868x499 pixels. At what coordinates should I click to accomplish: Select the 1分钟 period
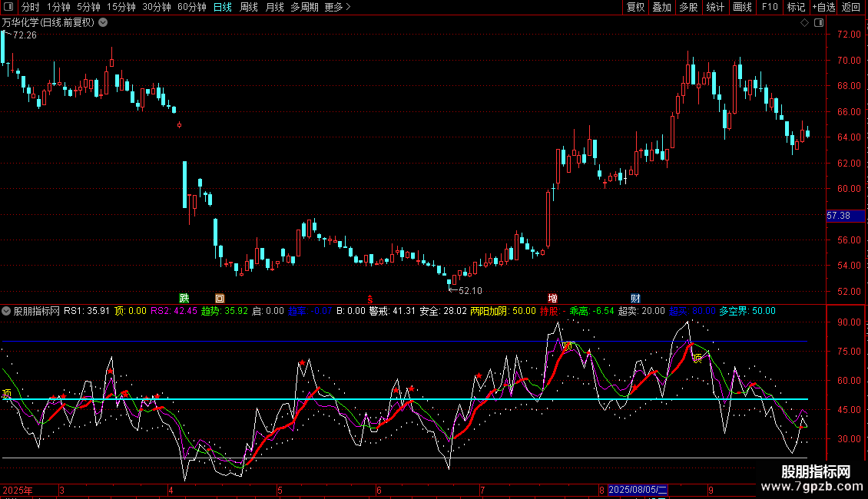58,7
